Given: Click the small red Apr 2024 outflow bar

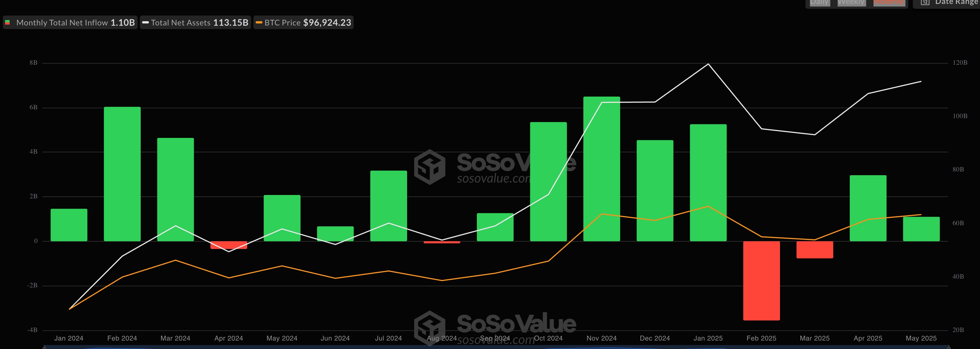Looking at the screenshot, I should pos(229,245).
